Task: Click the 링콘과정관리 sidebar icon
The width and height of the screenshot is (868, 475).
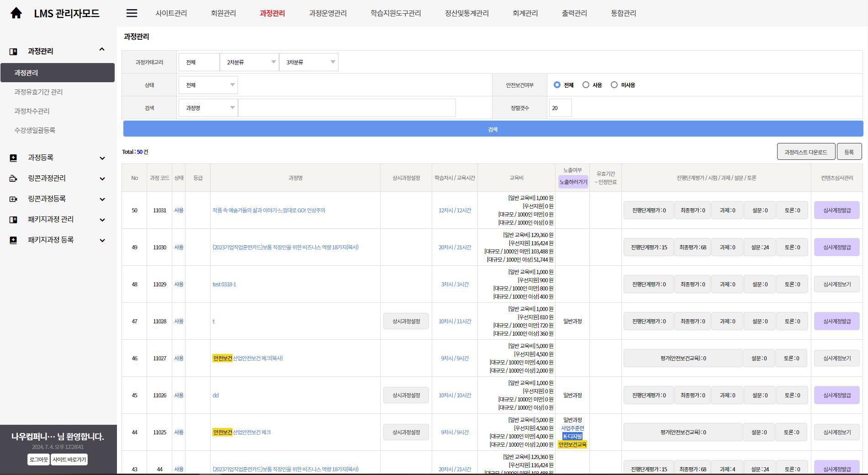Action: (x=13, y=179)
